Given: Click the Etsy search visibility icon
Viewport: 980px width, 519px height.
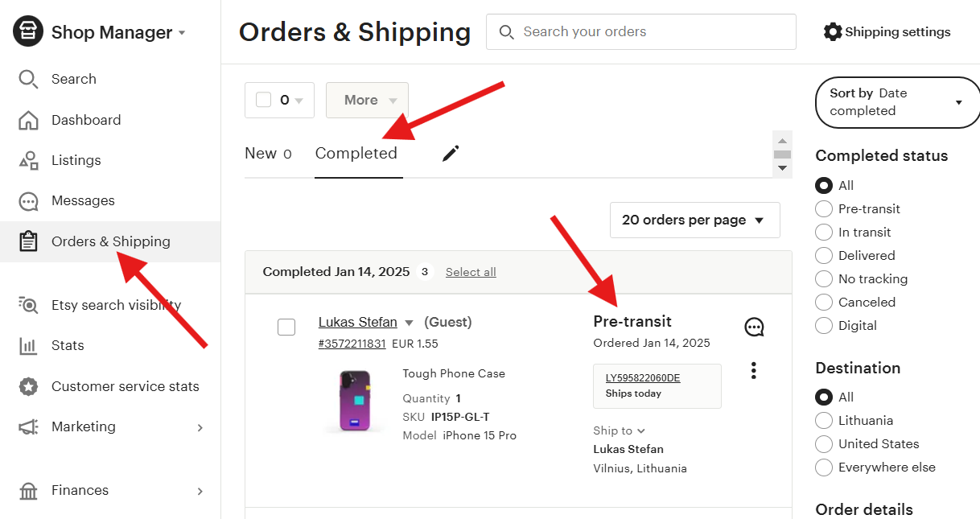Looking at the screenshot, I should [x=27, y=305].
